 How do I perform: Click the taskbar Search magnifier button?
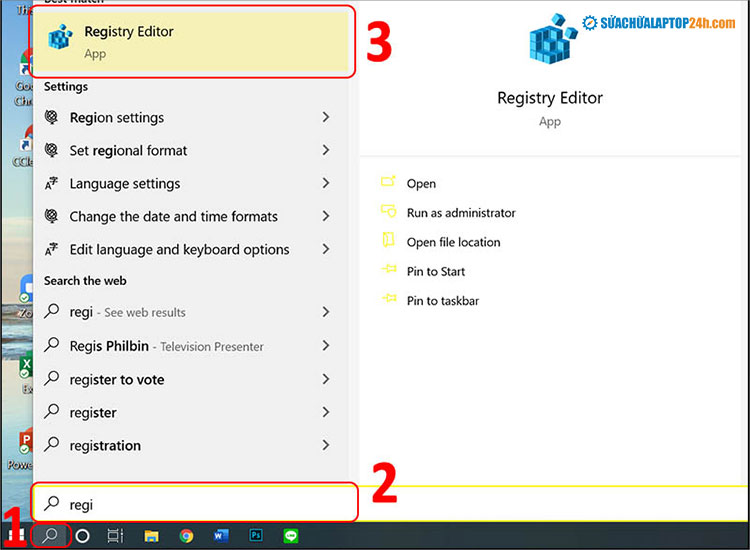tap(50, 536)
